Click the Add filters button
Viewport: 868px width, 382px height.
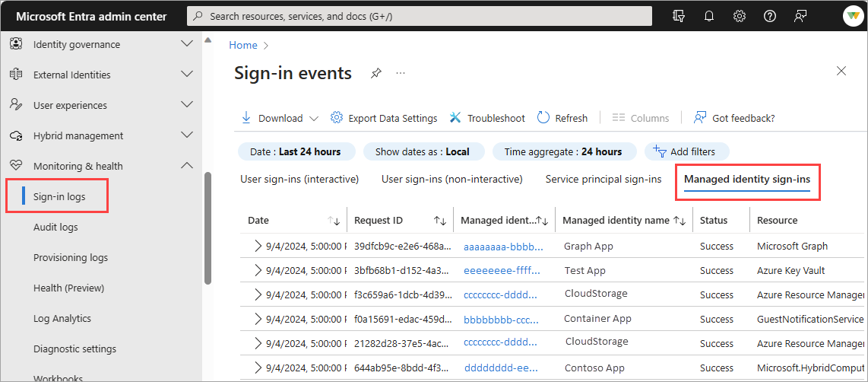click(x=686, y=151)
